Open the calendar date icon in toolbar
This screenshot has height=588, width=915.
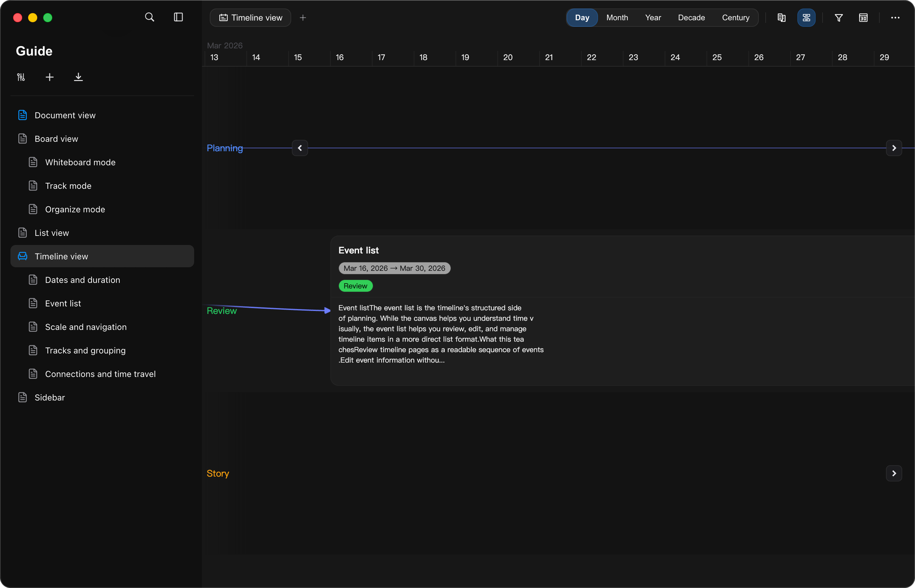pyautogui.click(x=863, y=18)
